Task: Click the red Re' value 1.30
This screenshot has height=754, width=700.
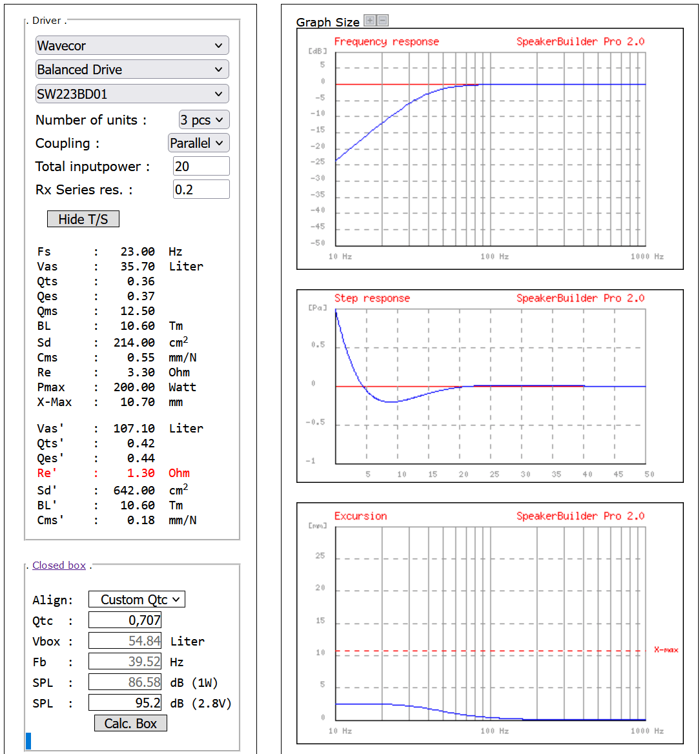Action: 141,473
